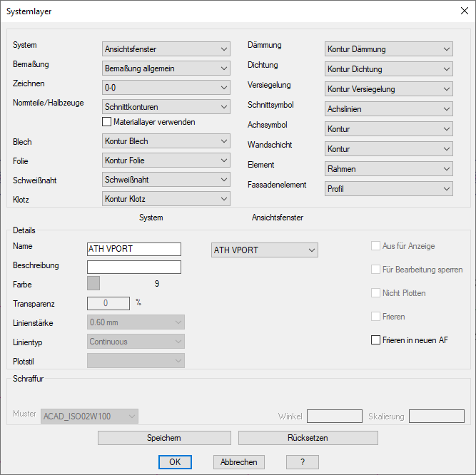476x475 pixels.
Task: Open the Fassadenelement Profil dropdown
Action: coord(388,189)
